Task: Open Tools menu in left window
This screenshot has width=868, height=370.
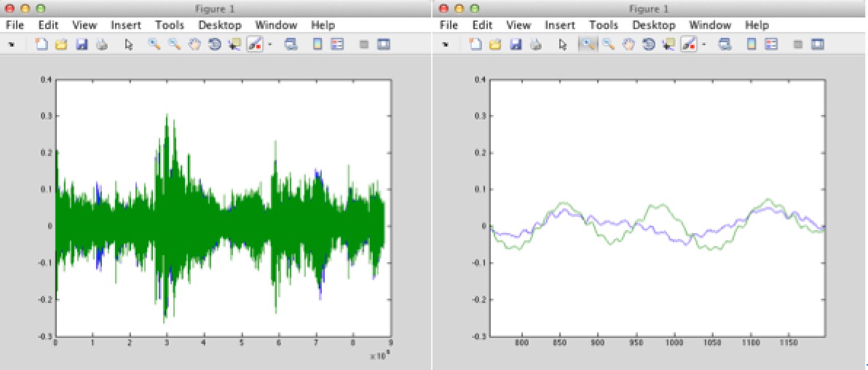Action: pos(170,25)
